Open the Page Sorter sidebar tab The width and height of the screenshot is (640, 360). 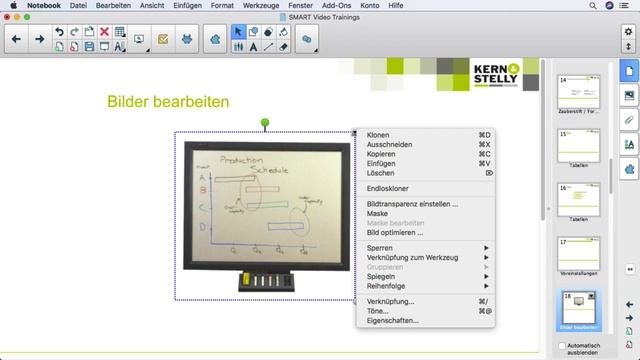[629, 71]
